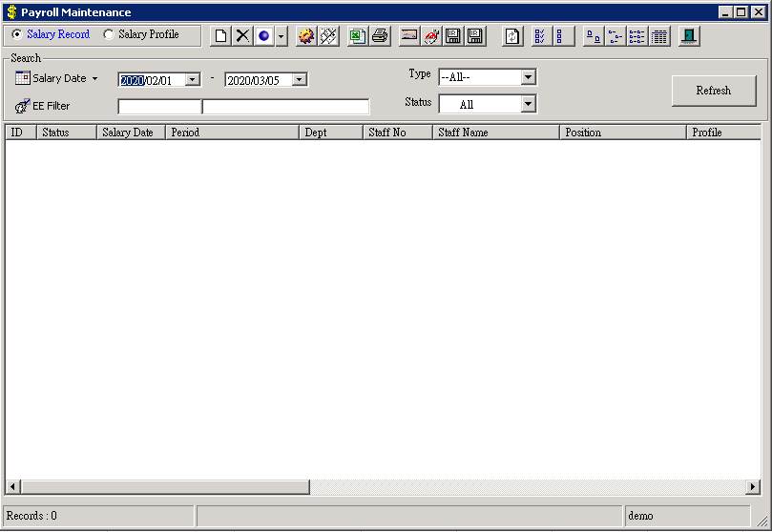Open the Type dropdown list
772x532 pixels.
(x=528, y=77)
